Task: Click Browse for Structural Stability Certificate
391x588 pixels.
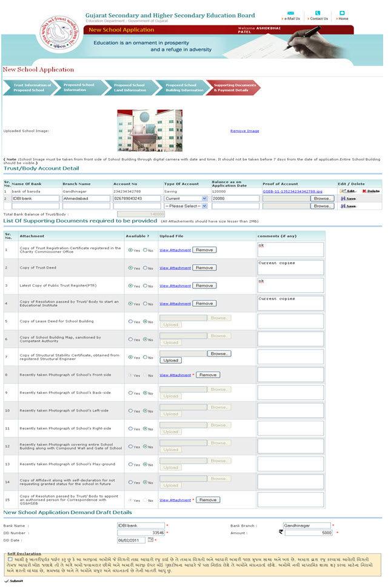Action: (x=219, y=353)
